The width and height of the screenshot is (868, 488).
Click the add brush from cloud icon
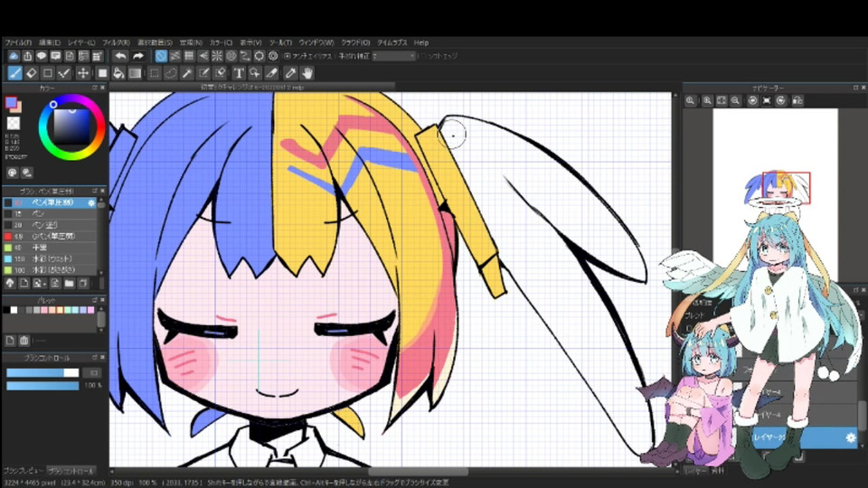[x=10, y=283]
